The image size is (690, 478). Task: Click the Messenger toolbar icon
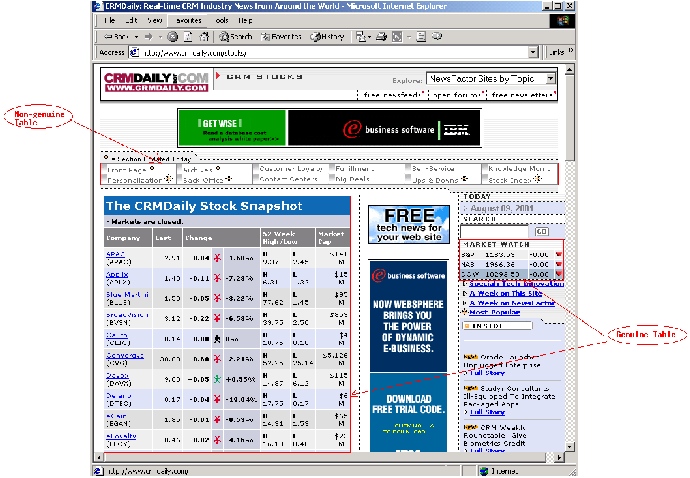pos(437,37)
